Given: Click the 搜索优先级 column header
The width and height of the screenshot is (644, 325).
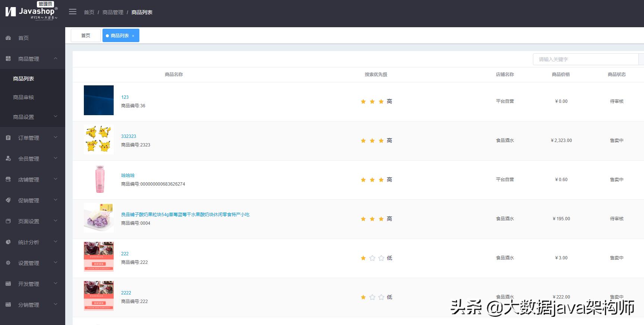Looking at the screenshot, I should click(376, 75).
